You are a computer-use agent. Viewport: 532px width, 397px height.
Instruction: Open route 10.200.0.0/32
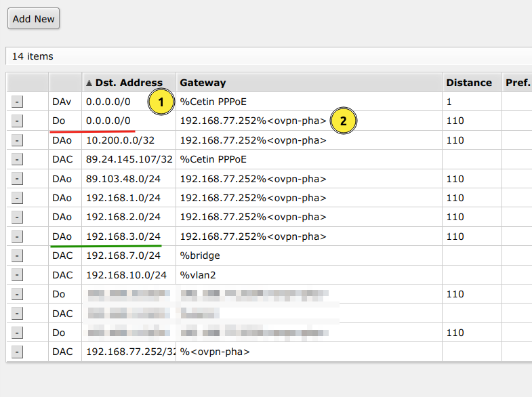(x=120, y=140)
